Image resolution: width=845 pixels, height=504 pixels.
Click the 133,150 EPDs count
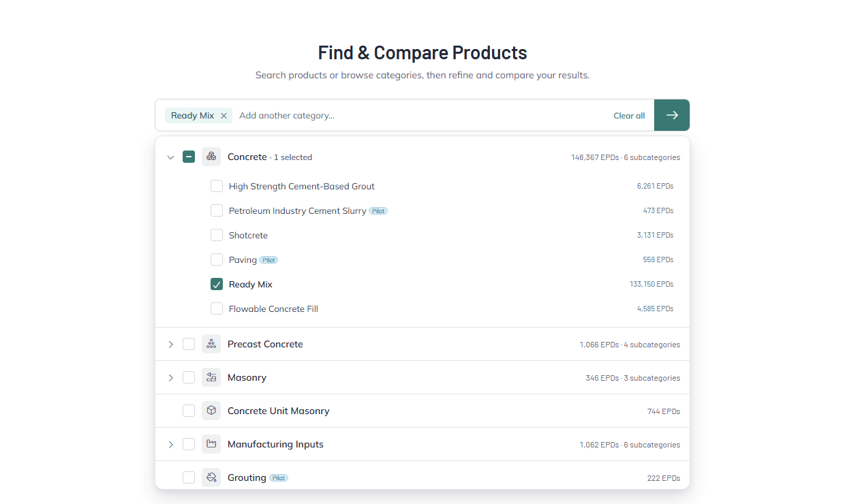651,284
